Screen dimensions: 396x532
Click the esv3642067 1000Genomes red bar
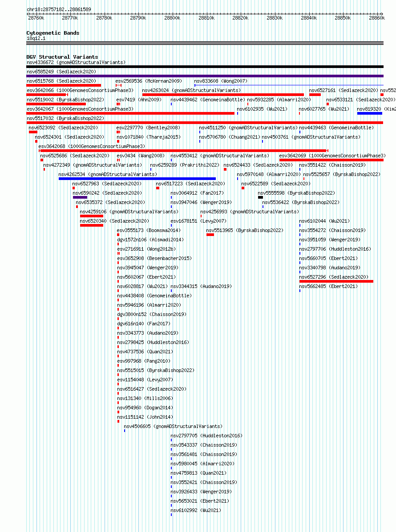point(130,113)
